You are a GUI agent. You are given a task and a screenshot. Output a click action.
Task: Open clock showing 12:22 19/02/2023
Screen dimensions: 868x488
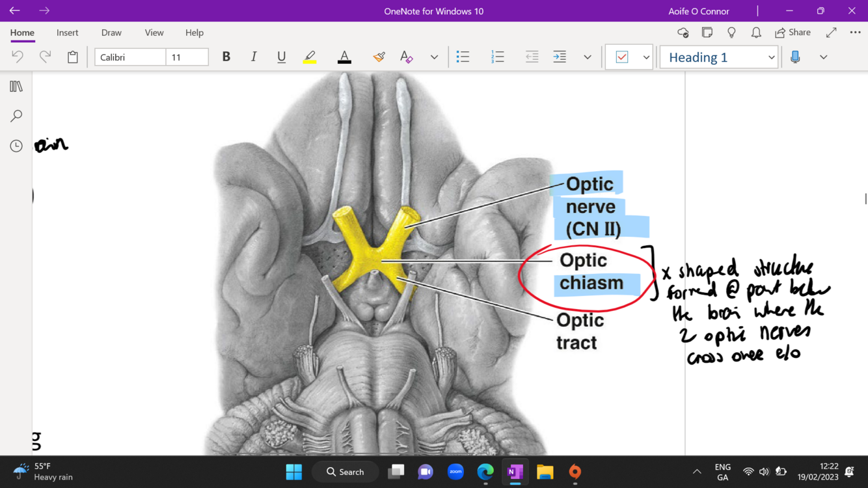click(818, 472)
